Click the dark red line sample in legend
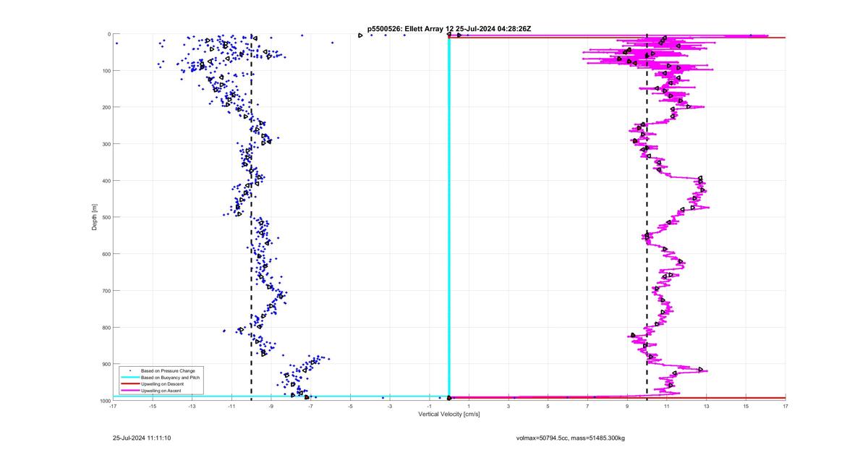868x450 pixels. tap(129, 383)
